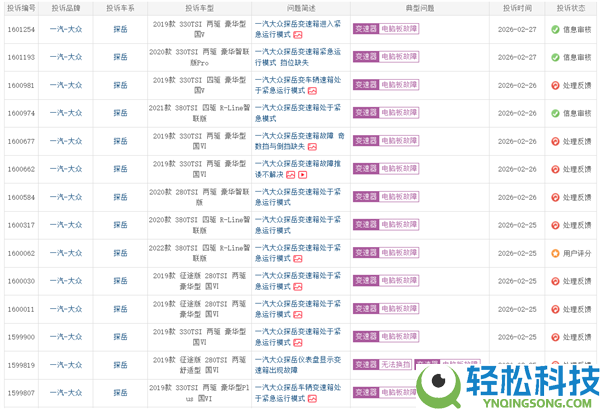Click the 投诉状态 column header
This screenshot has width=600, height=409.
[x=570, y=8]
